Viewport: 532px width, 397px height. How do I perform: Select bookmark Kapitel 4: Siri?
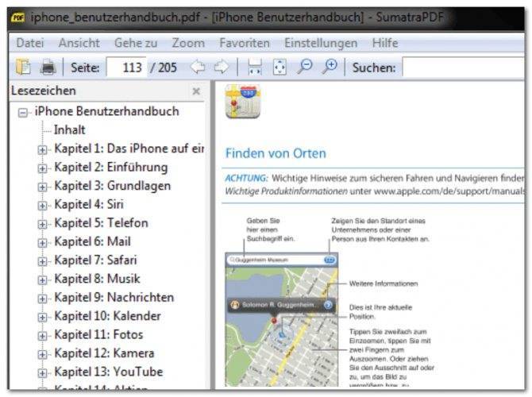click(x=89, y=205)
